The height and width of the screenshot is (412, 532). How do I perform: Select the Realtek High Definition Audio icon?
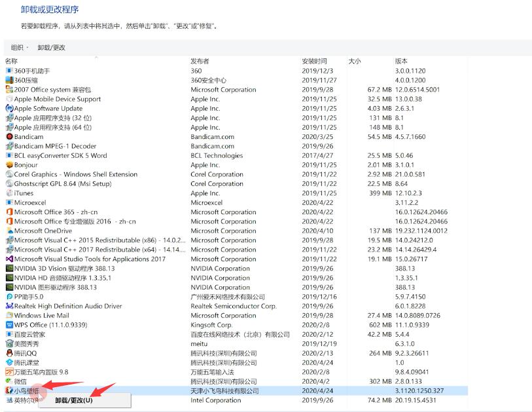[x=10, y=306]
